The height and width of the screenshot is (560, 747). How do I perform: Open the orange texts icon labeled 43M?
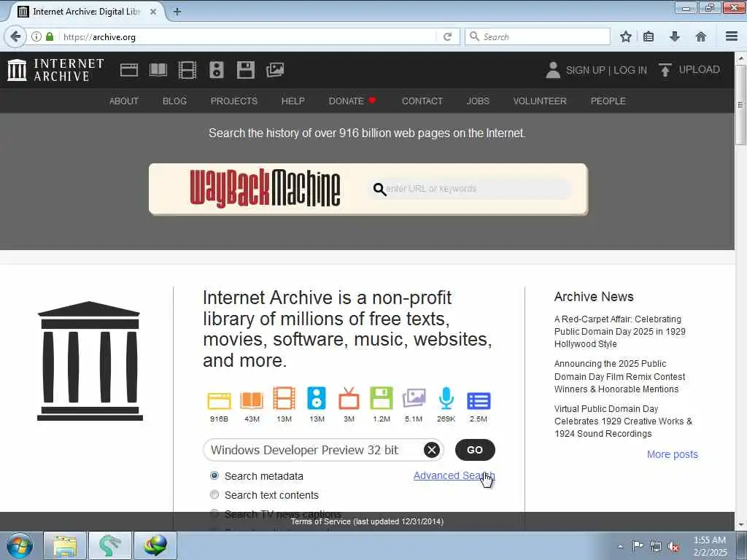pos(252,400)
